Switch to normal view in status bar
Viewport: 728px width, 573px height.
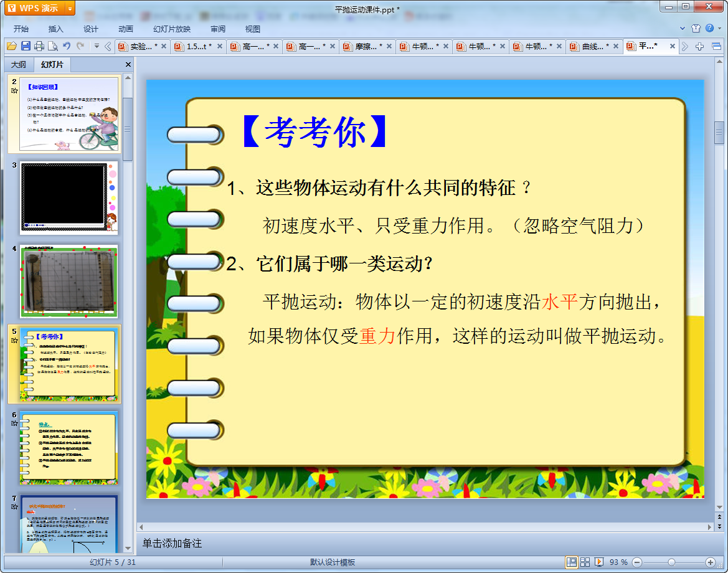click(571, 562)
